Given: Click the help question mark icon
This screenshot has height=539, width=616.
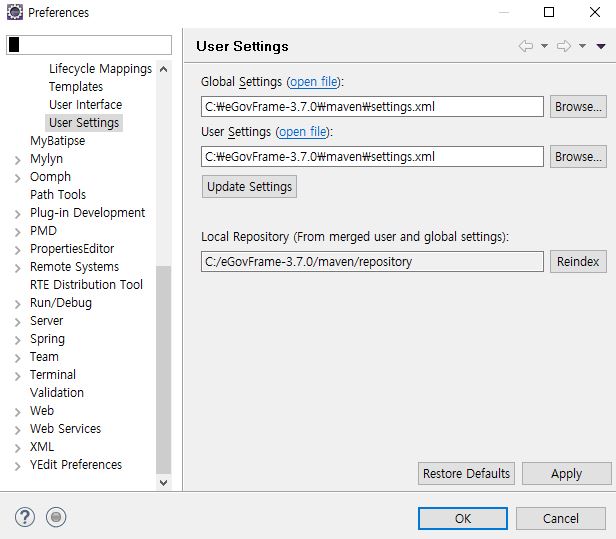Looking at the screenshot, I should [x=25, y=517].
